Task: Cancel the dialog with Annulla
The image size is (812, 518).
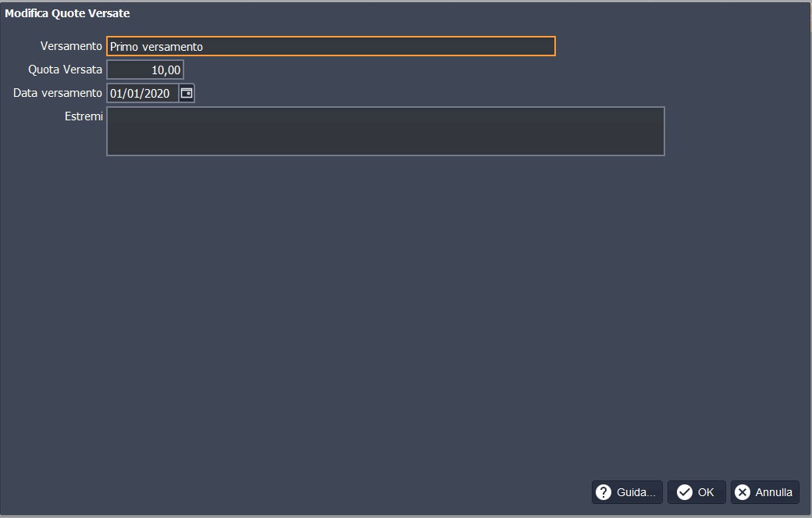Action: 765,492
